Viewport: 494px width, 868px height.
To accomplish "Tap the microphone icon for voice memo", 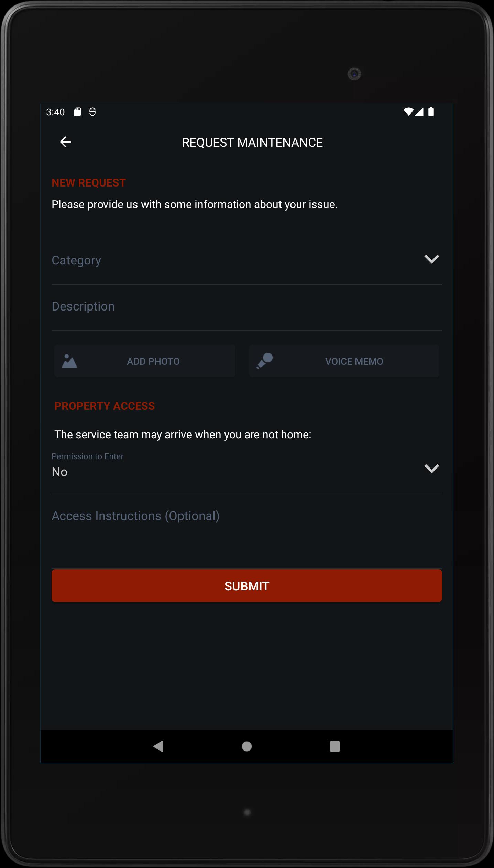I will 264,361.
